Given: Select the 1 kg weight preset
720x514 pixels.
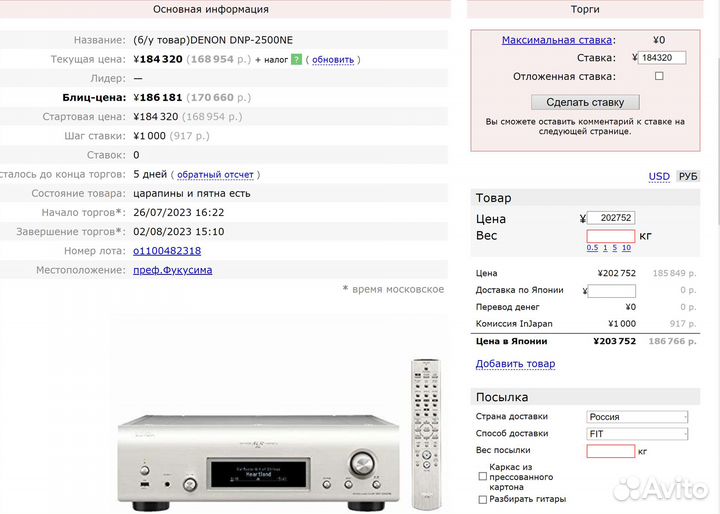Looking at the screenshot, I should click(605, 248).
